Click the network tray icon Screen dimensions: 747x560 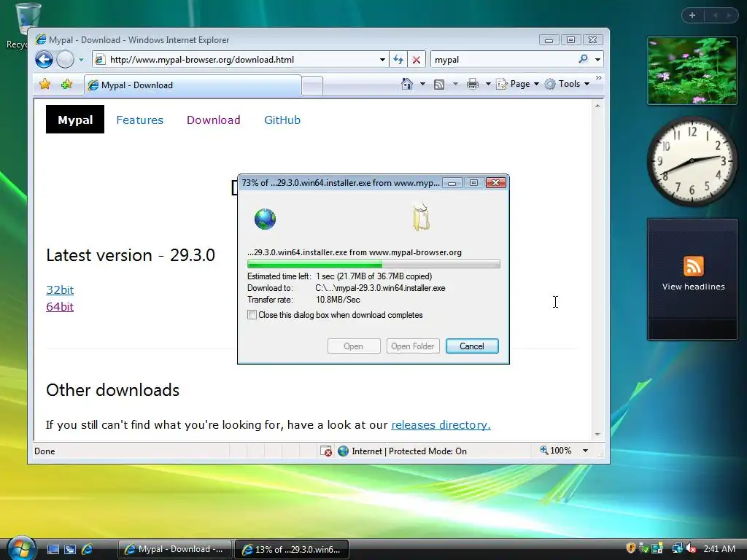tap(677, 548)
